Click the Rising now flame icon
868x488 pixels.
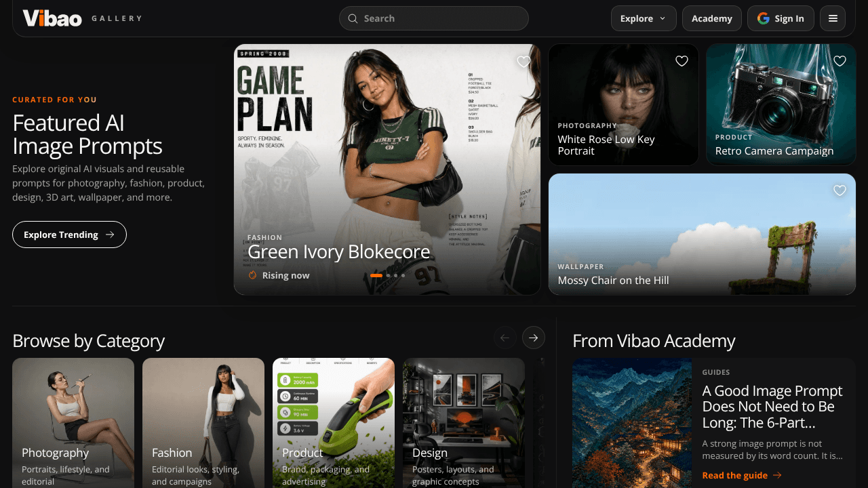pyautogui.click(x=253, y=275)
